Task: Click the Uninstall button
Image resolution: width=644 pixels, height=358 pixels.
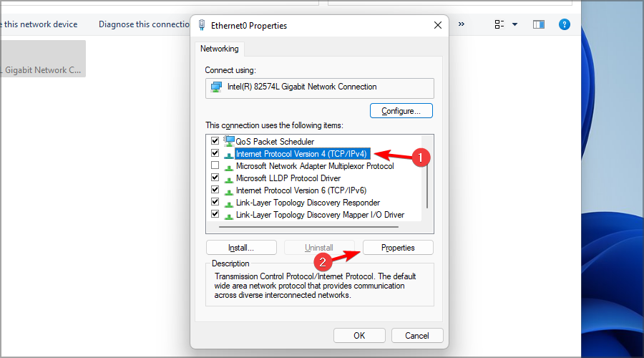Action: 319,248
